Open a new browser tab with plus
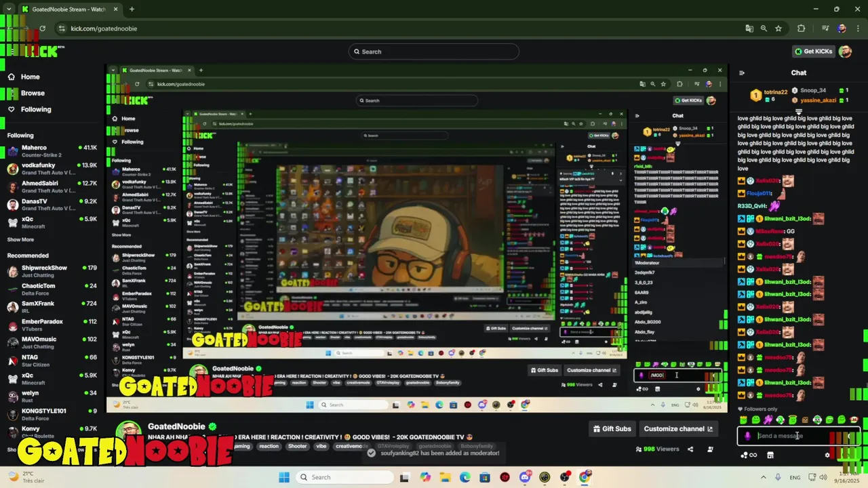Viewport: 868px width, 488px height. click(x=132, y=9)
